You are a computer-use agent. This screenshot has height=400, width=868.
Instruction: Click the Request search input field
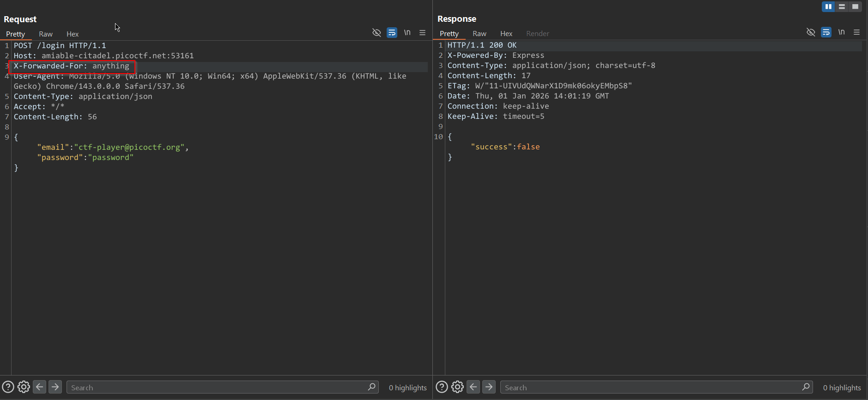pos(217,388)
